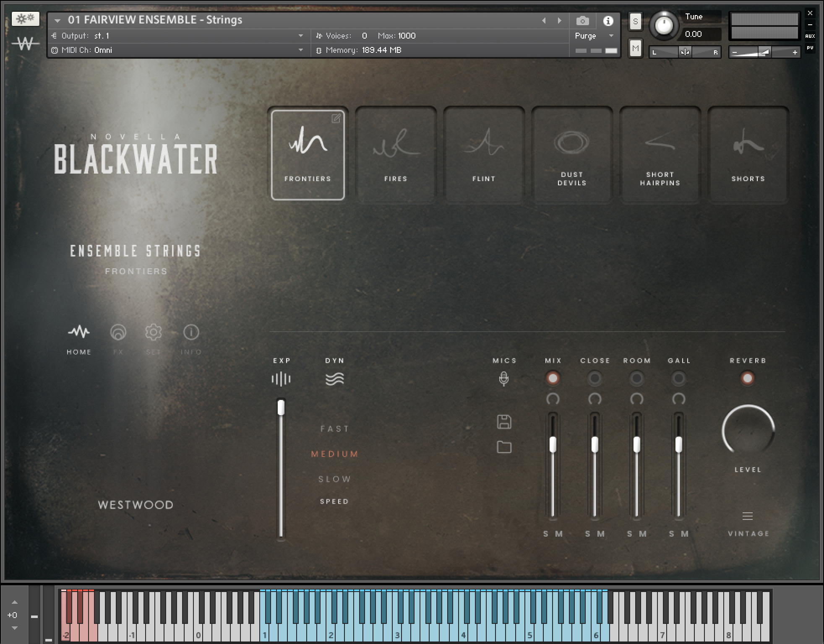Viewport: 824px width, 644px height.
Task: Go to next instrument with right arrow
Action: [x=559, y=21]
